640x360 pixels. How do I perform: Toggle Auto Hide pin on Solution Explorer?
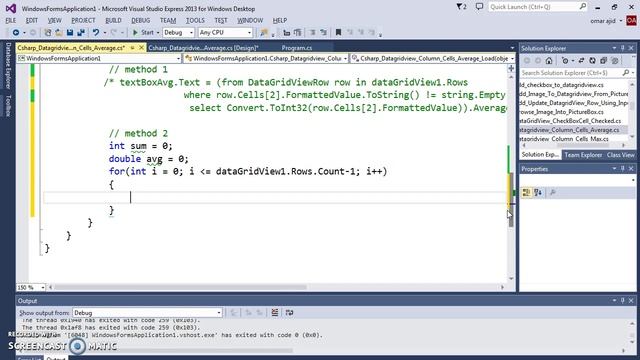coord(622,48)
